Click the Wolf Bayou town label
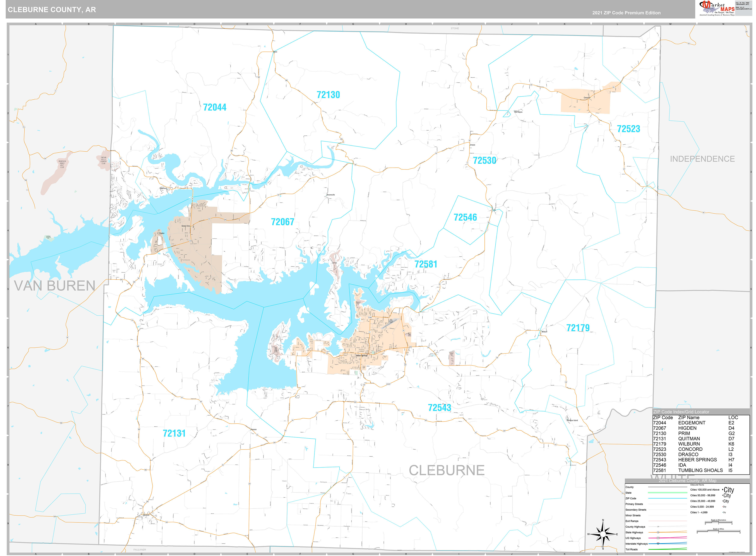 point(518,112)
